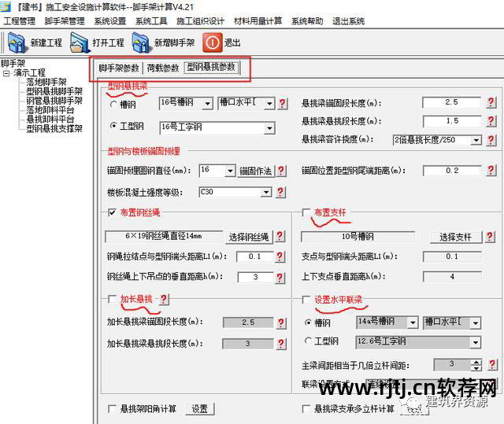Open the 脚手架管理 menu

[65, 21]
